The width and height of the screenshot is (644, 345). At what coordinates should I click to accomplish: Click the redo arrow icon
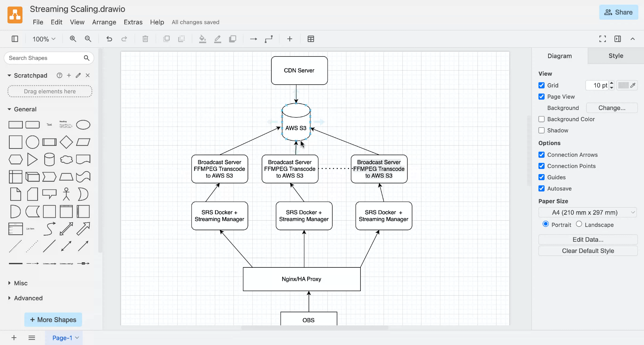pyautogui.click(x=124, y=39)
